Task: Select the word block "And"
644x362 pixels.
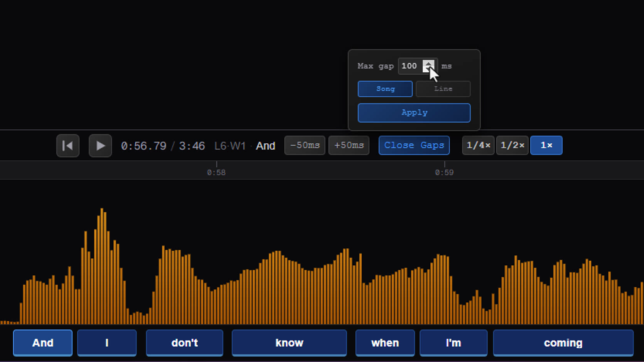Action: pyautogui.click(x=43, y=343)
